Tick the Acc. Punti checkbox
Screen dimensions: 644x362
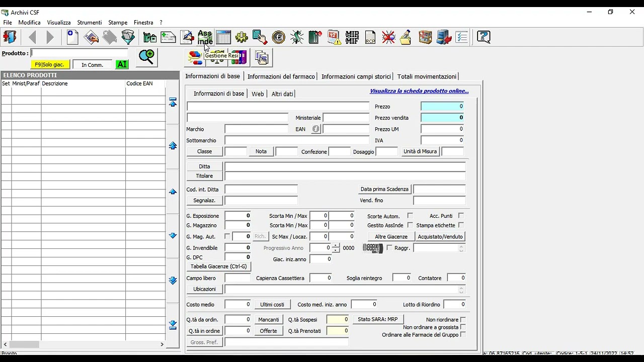(461, 216)
